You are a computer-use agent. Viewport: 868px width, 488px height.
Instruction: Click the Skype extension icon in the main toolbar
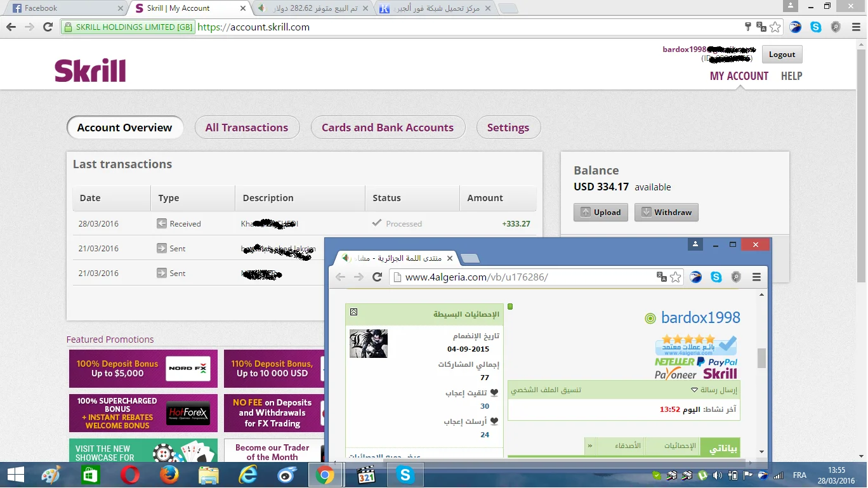816,27
